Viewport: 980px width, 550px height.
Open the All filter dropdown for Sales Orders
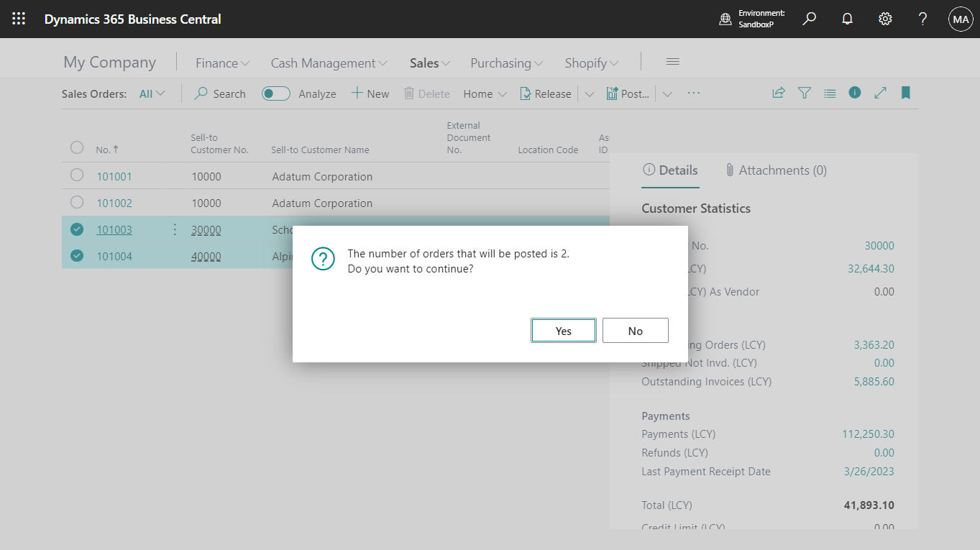click(151, 93)
